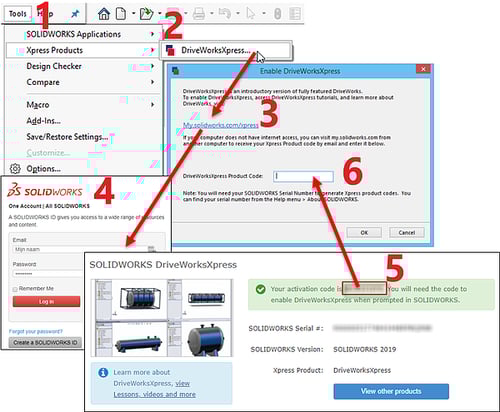500x412 pixels.
Task: Click the Print icon in the toolbar
Action: pyautogui.click(x=199, y=14)
